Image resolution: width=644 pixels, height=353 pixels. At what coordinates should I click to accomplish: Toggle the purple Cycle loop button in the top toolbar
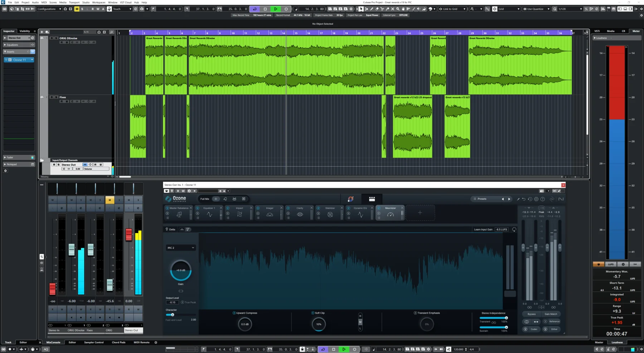255,9
